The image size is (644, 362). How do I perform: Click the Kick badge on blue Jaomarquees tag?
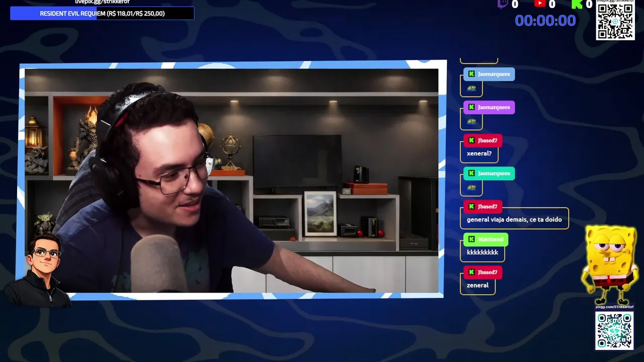pos(471,74)
